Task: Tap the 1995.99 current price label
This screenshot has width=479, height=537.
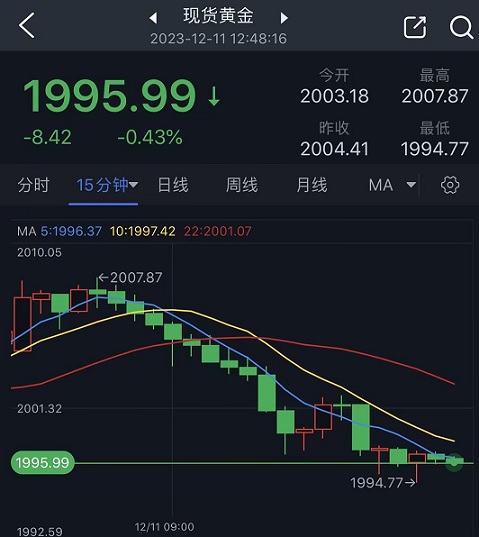Action: 43,463
